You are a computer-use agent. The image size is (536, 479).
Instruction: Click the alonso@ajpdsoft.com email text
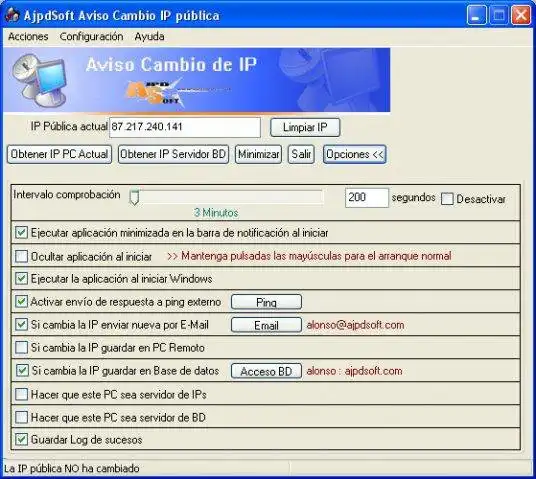click(355, 325)
